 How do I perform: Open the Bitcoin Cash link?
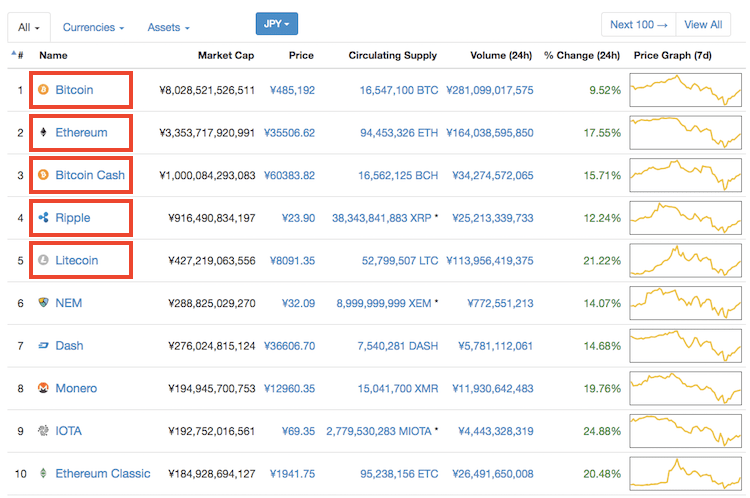point(90,175)
